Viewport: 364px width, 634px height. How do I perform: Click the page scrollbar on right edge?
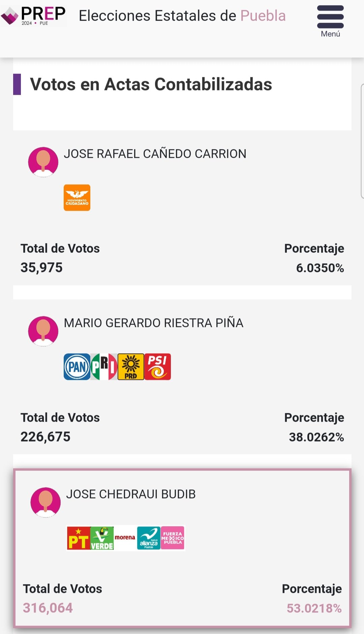362,141
